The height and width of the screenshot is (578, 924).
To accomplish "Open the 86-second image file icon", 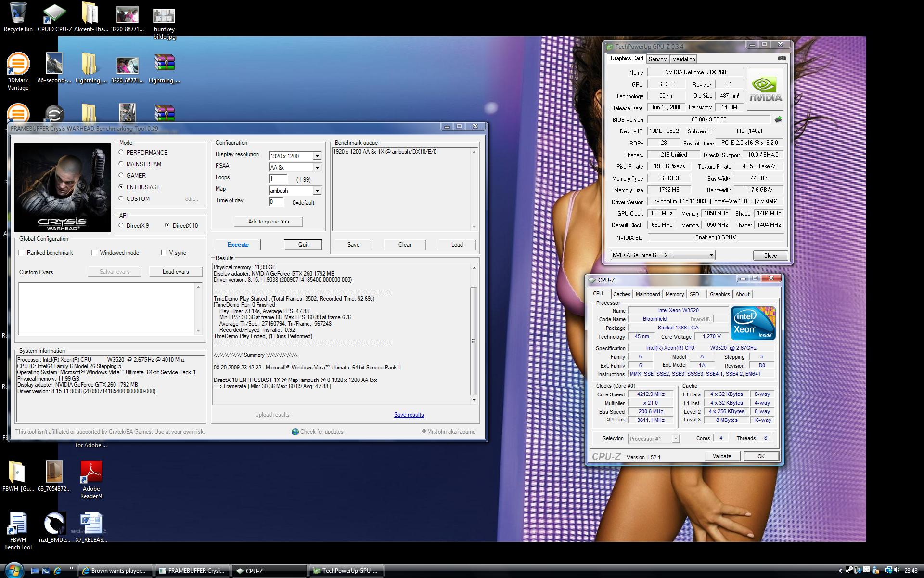I will click(x=54, y=68).
